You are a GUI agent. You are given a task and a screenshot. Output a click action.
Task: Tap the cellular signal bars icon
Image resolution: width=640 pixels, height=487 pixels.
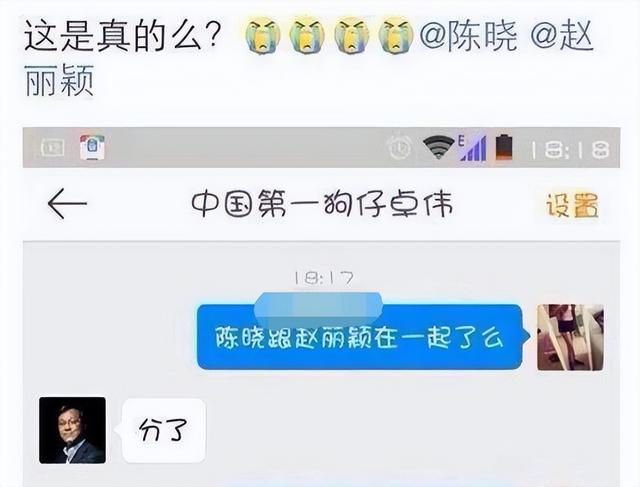coord(472,148)
